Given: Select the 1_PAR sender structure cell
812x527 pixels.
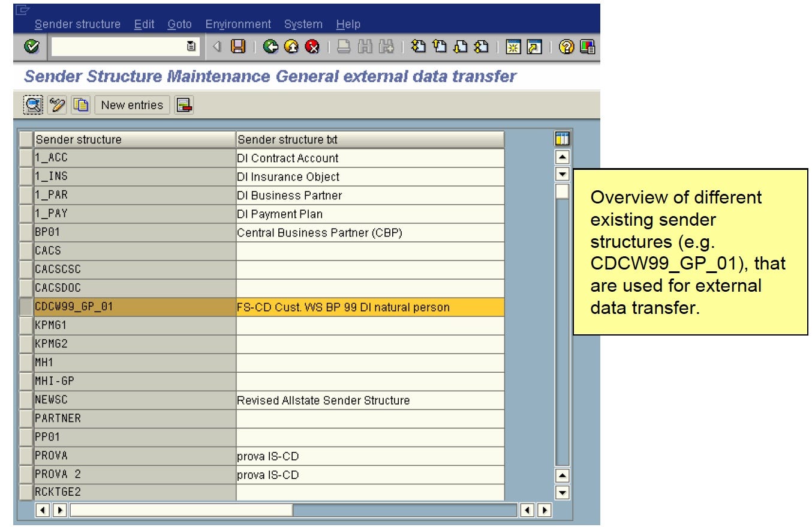Looking at the screenshot, I should 134,196.
